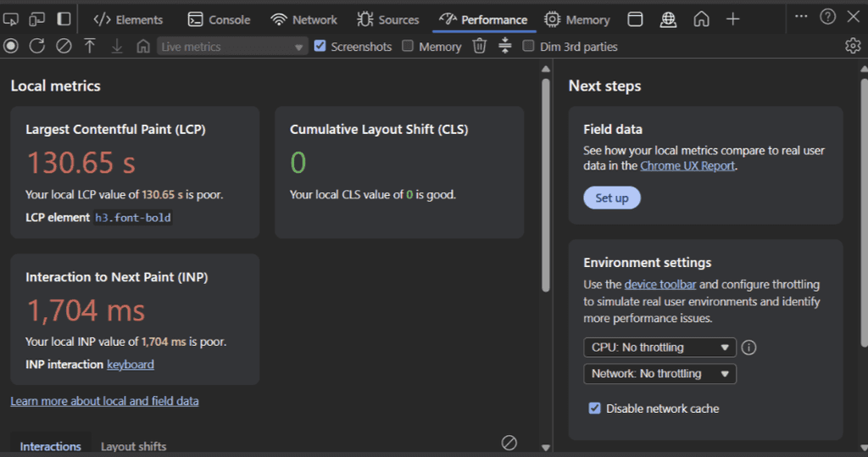Open Performance panel settings gear
Viewport: 868px width, 457px height.
point(853,47)
